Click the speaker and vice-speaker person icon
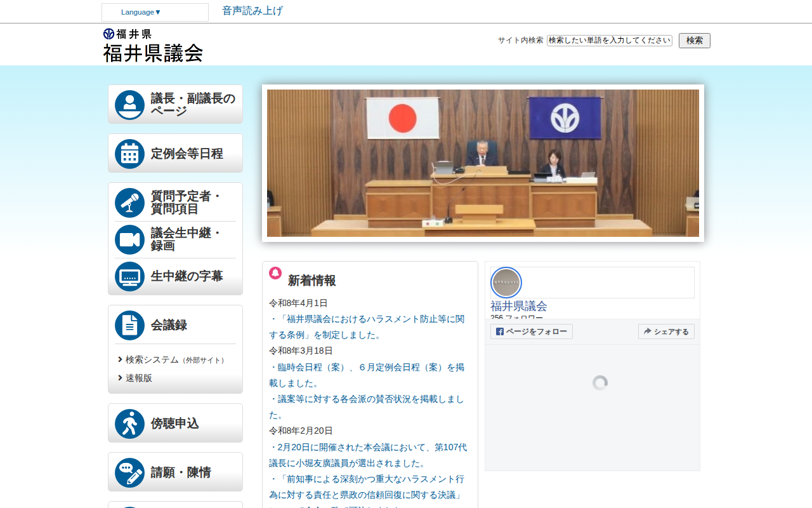This screenshot has width=812, height=508. 129,105
